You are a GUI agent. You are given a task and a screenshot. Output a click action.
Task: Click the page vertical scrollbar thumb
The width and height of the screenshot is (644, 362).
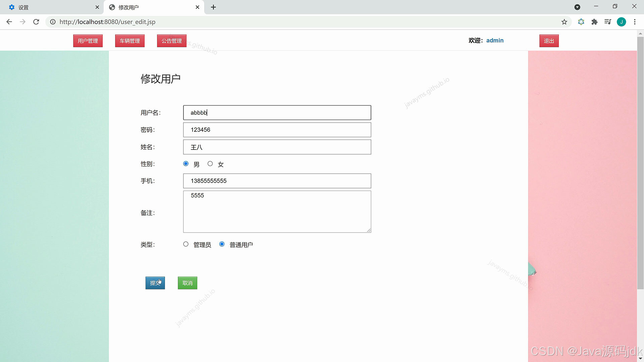(x=640, y=163)
